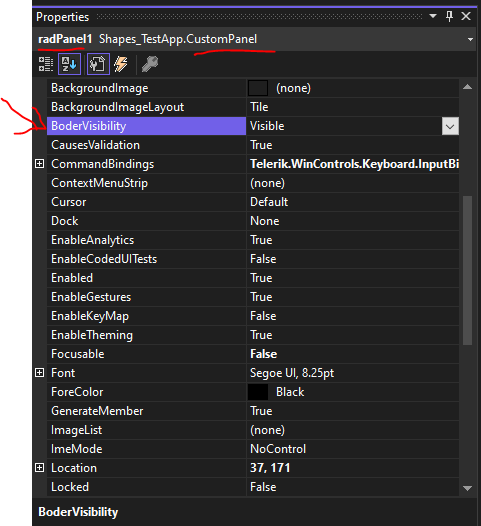Image resolution: width=481 pixels, height=526 pixels.
Task: Pin the Properties panel with pushpin
Action: pyautogui.click(x=449, y=16)
